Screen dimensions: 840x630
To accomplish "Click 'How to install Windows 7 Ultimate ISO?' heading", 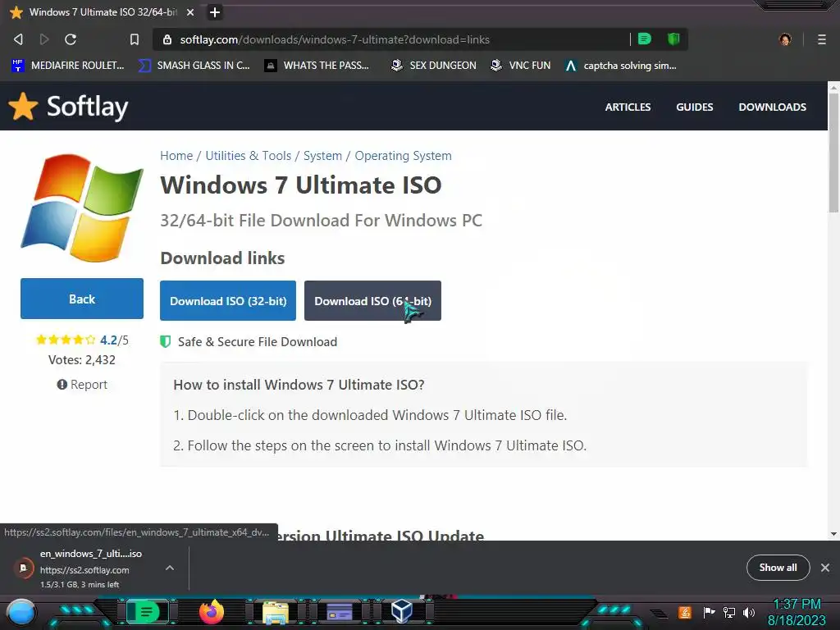I will [299, 385].
